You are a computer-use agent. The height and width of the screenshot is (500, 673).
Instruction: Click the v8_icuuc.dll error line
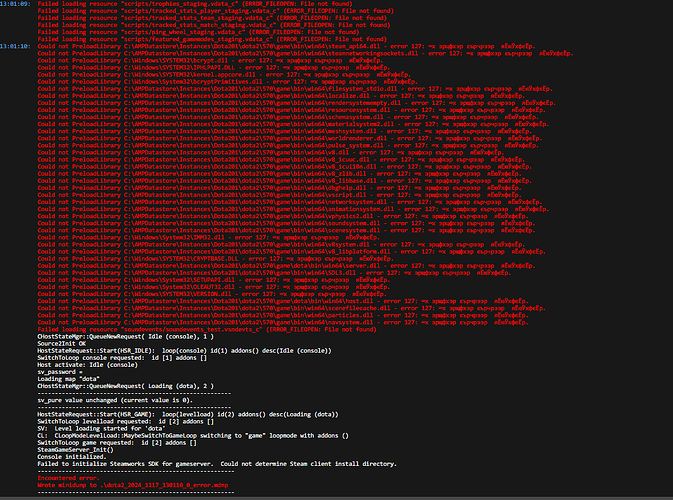pyautogui.click(x=281, y=160)
